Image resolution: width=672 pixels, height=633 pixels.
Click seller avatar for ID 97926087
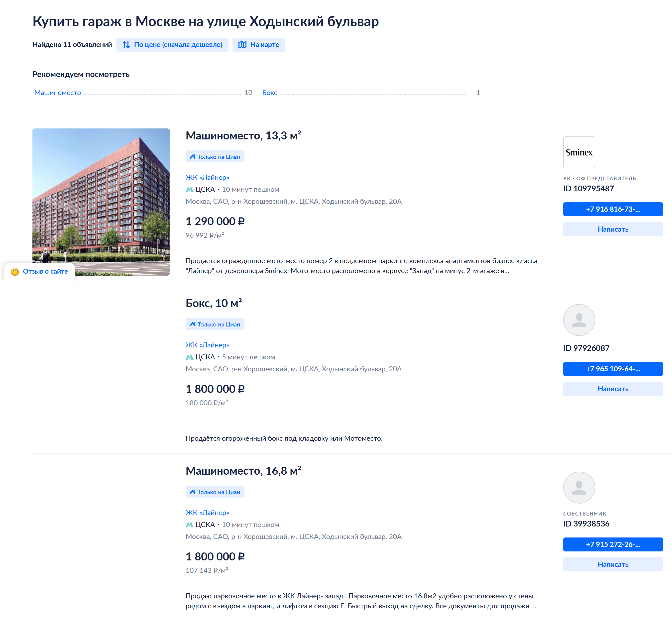click(x=579, y=320)
